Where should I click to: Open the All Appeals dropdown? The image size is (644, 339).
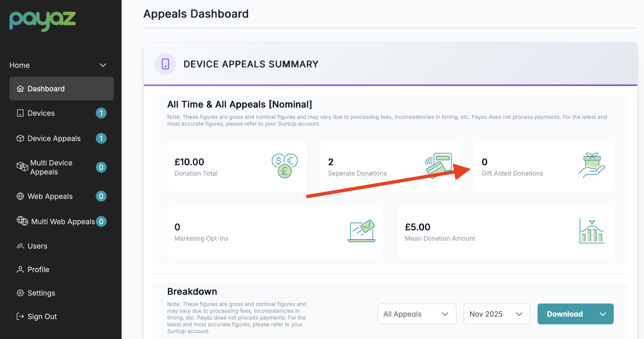point(417,314)
